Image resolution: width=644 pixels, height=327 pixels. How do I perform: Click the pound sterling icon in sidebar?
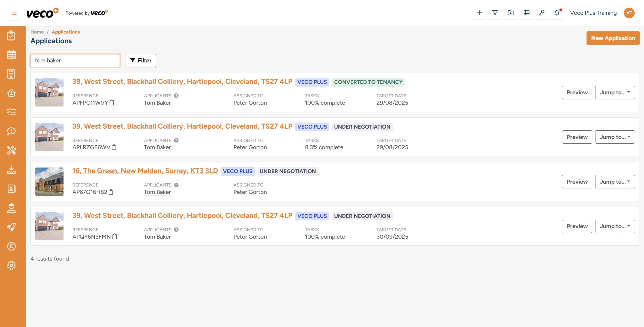[11, 246]
